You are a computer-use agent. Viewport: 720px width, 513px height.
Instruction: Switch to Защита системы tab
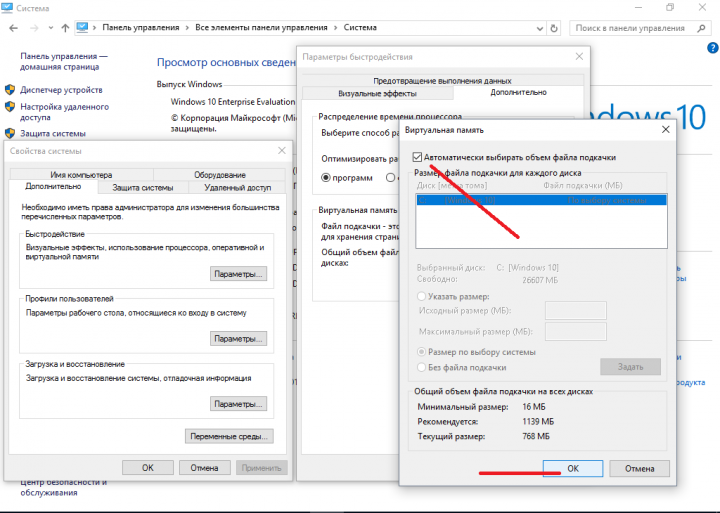(x=143, y=187)
